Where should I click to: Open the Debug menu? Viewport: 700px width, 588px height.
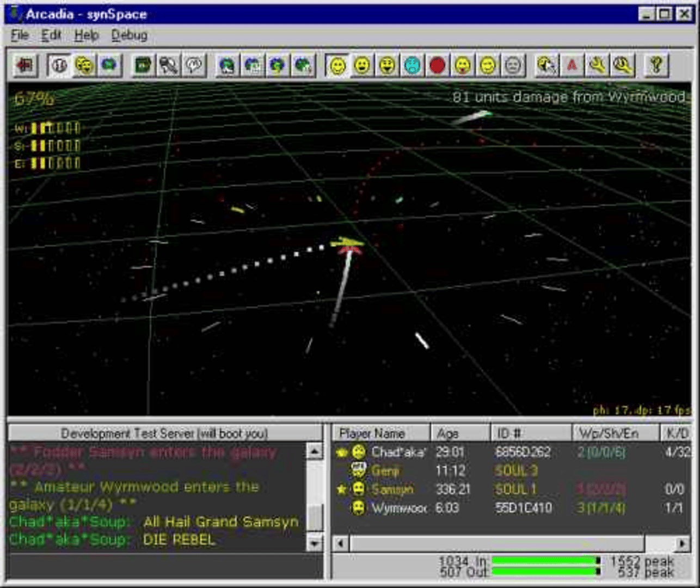pos(129,35)
